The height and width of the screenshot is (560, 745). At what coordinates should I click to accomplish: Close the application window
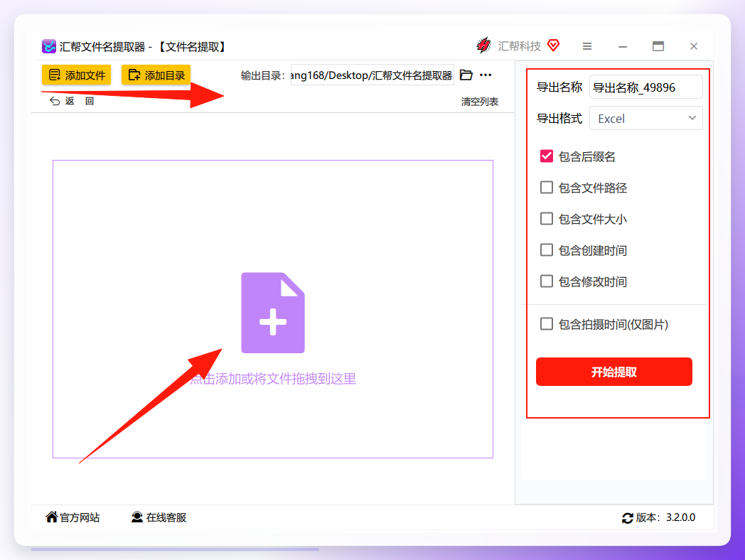pyautogui.click(x=694, y=46)
